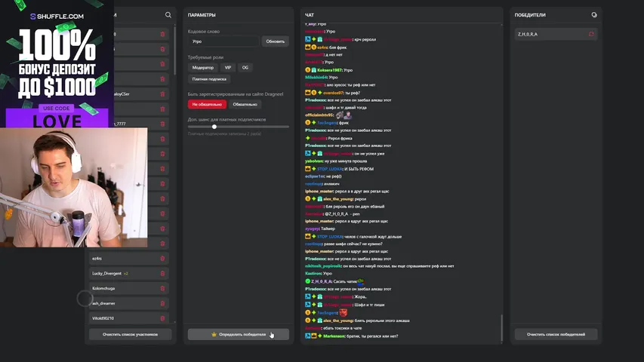Image resolution: width=644 pixels, height=362 pixels.
Task: Click the icon in the Победители header
Action: pyautogui.click(x=593, y=15)
